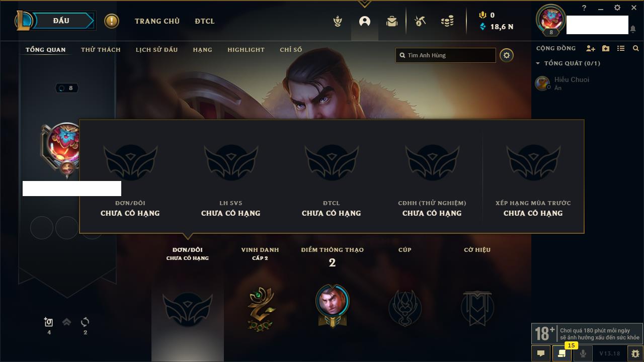Open the bug report icon
Viewport: 644px width, 362px height.
[635, 353]
